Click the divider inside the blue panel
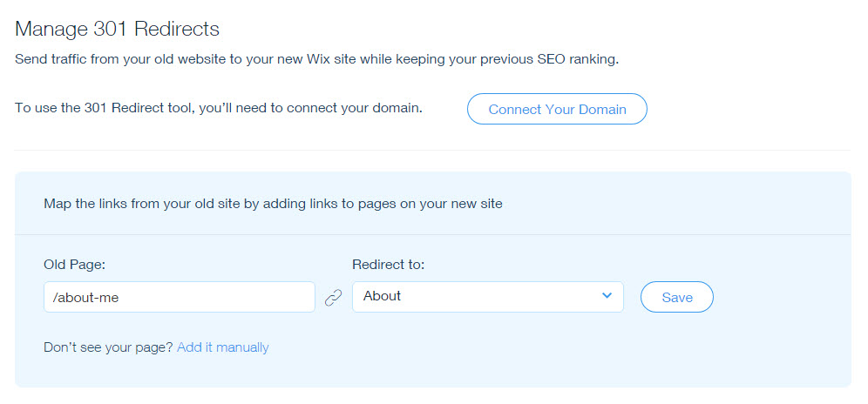Screen dimensions: 868x404 432,234
